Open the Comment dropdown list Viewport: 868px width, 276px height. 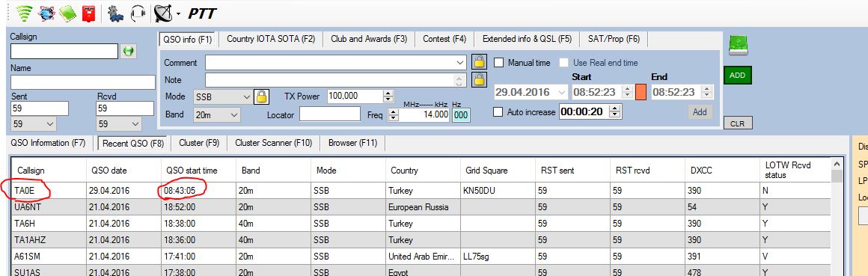coord(460,63)
